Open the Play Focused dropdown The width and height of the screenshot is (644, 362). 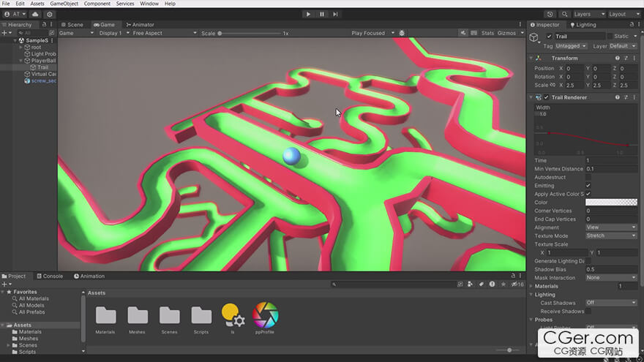[x=372, y=33]
